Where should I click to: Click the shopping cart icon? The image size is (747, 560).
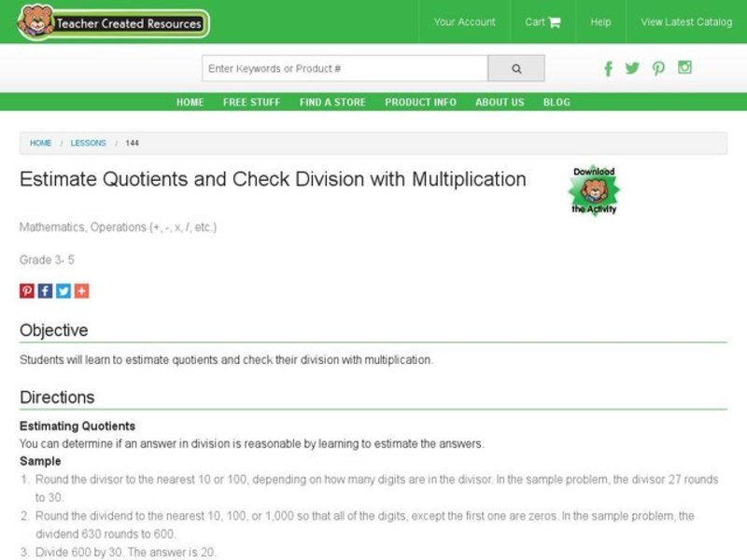556,21
